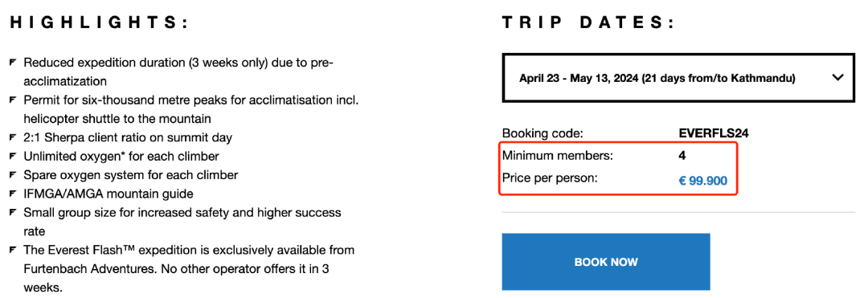868x298 pixels.
Task: Click the HIGHLIGHTS heading
Action: 100,23
